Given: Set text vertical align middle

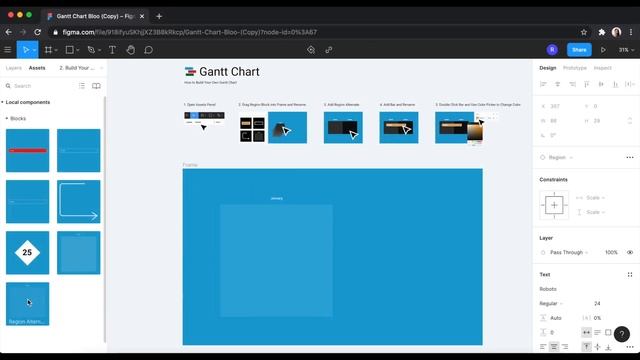Looking at the screenshot, I should pos(597,347).
